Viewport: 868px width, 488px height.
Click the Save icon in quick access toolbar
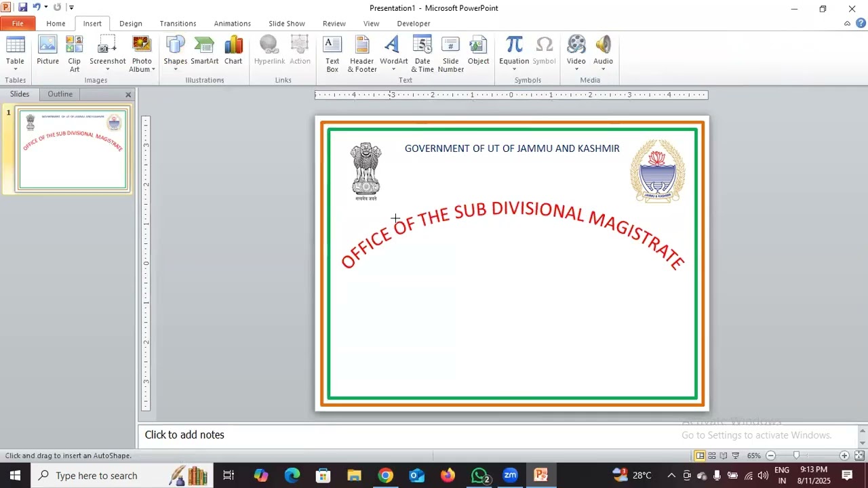22,7
